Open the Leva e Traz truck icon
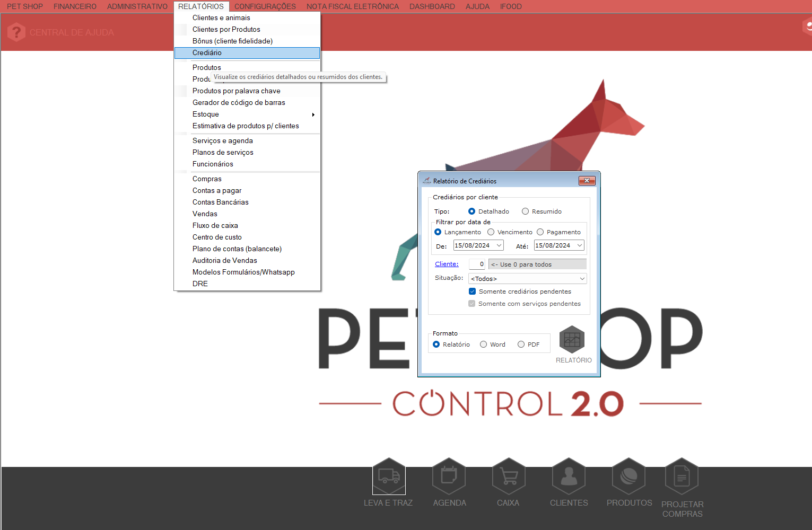The height and width of the screenshot is (530, 812). pos(389,476)
